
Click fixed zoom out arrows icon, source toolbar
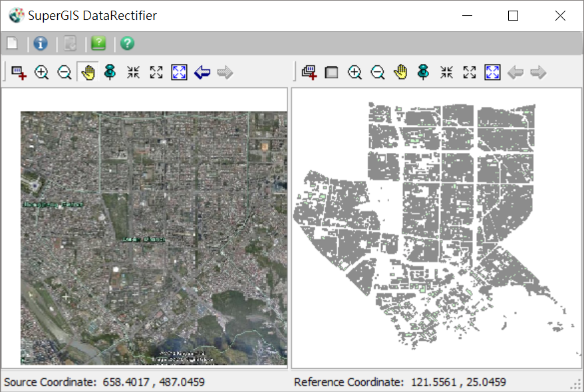(x=156, y=72)
